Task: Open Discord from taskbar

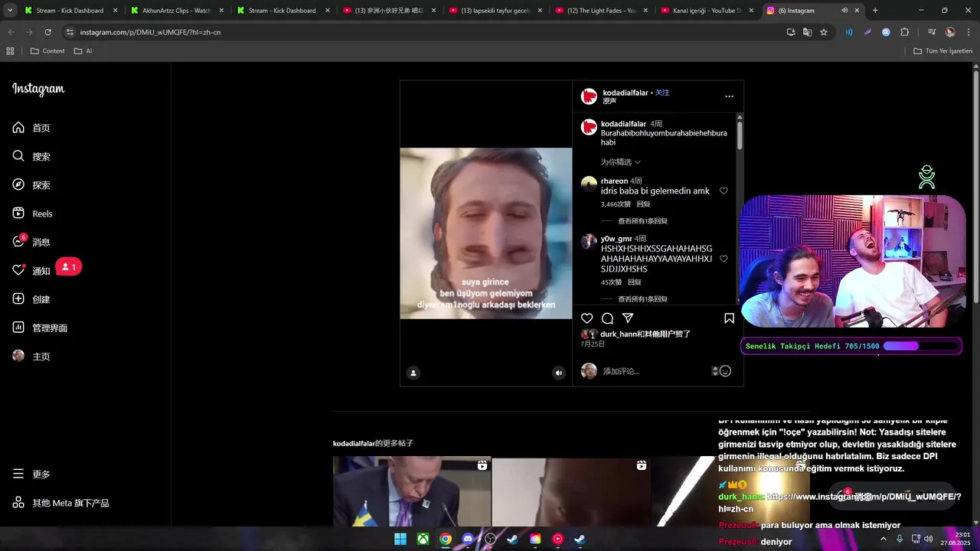Action: tap(468, 539)
